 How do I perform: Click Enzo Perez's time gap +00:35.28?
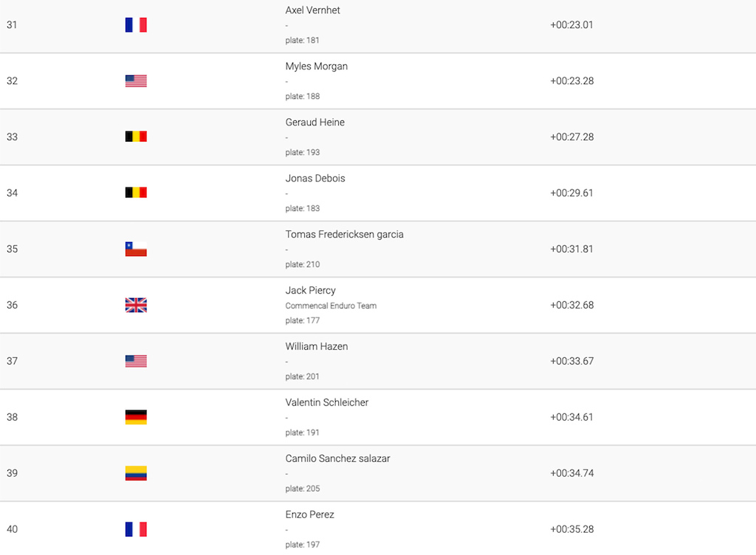pos(572,529)
